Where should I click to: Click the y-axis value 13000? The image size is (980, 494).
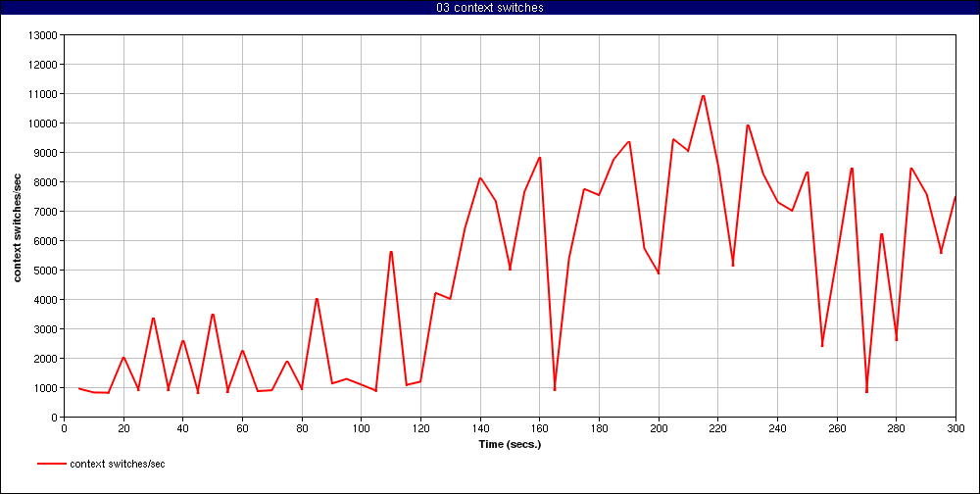(44, 35)
